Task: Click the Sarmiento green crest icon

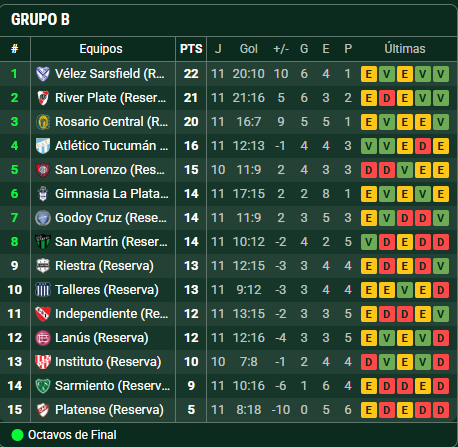Action: 43,386
